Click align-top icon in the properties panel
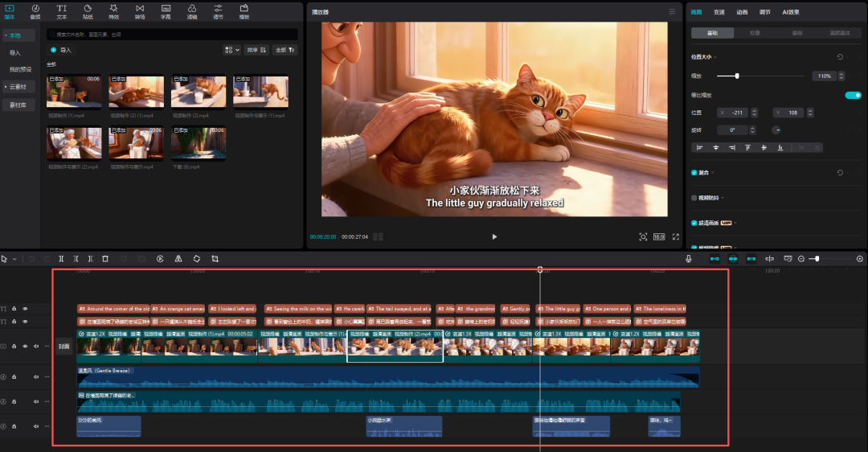The height and width of the screenshot is (452, 868). pos(748,147)
